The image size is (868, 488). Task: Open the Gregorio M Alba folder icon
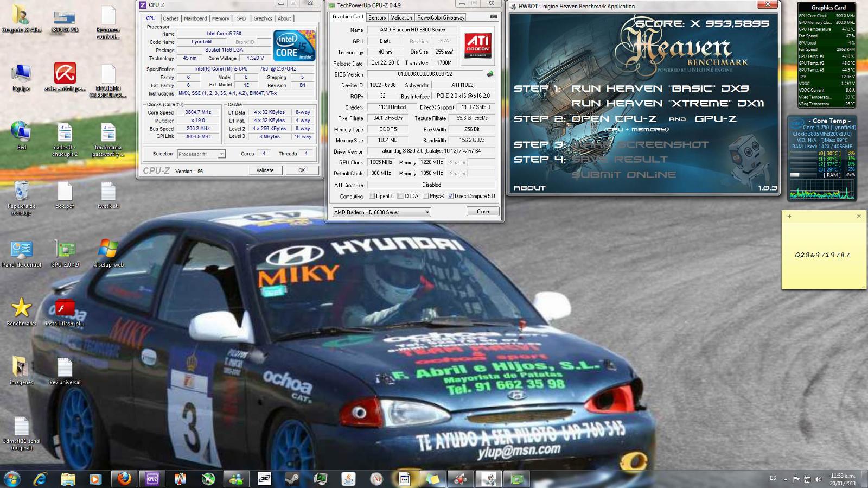(21, 19)
